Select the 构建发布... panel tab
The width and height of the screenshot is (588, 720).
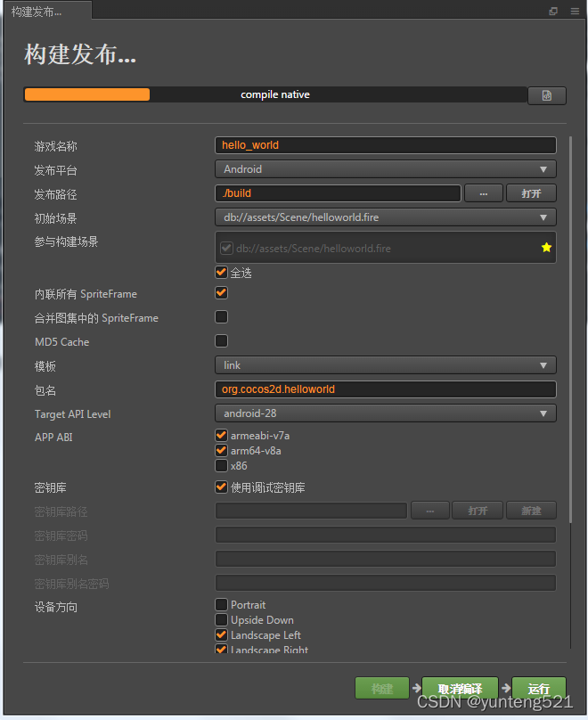coord(46,12)
